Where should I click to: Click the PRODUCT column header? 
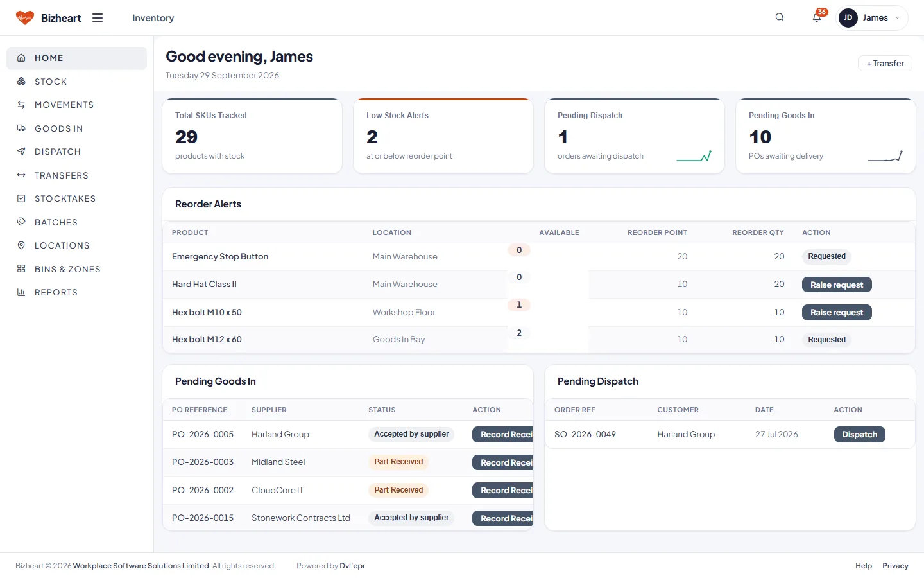(x=190, y=232)
